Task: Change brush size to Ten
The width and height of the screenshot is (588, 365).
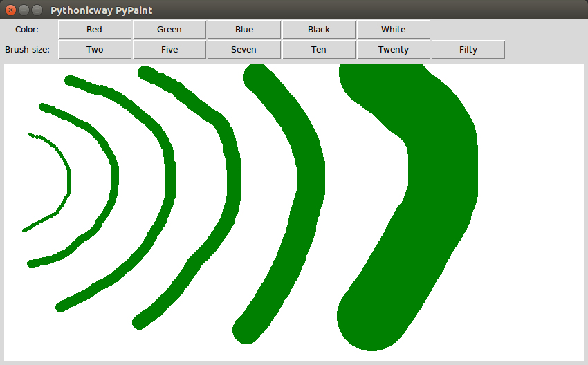Action: click(x=318, y=50)
